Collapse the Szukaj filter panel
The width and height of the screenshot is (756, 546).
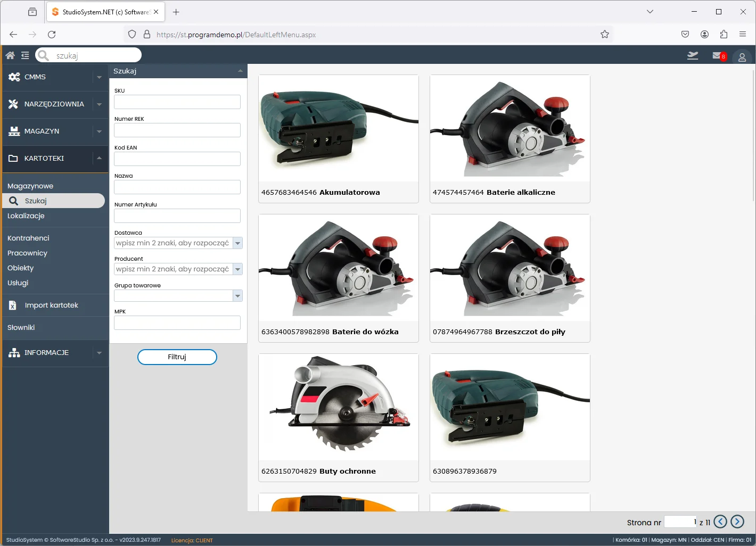240,71
